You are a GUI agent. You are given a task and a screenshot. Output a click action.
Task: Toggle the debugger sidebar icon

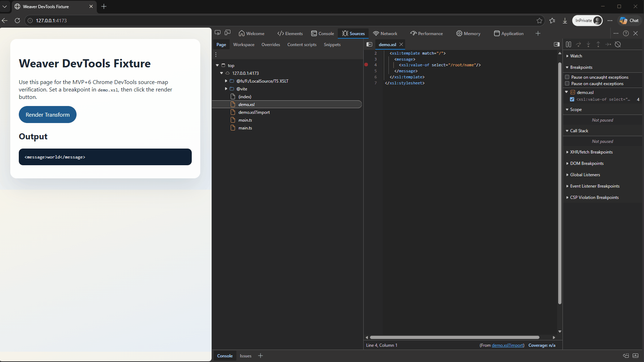point(557,44)
